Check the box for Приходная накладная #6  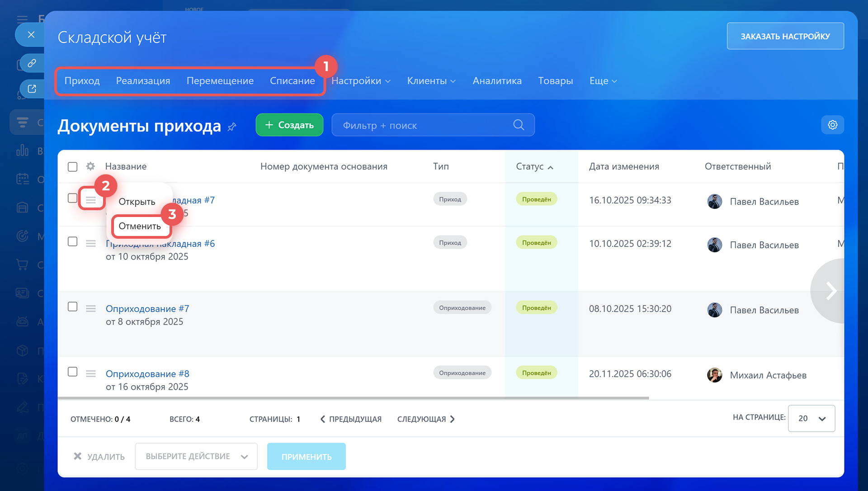(72, 241)
